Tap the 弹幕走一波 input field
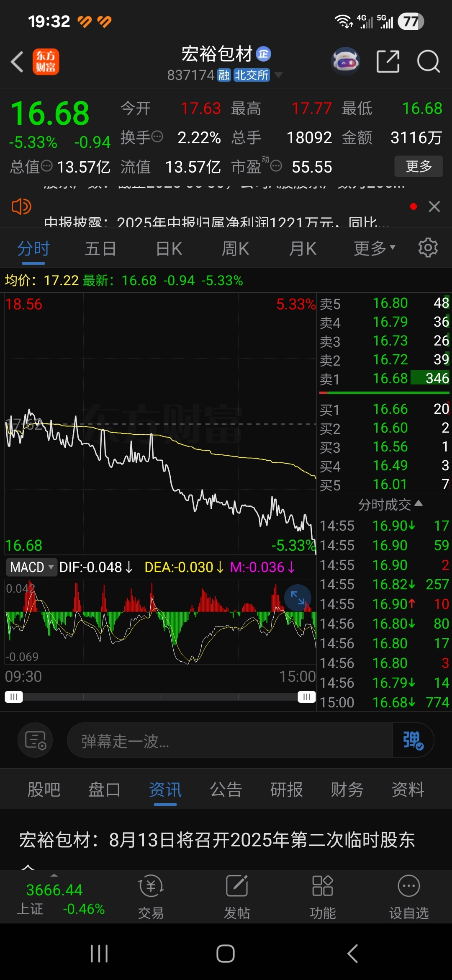Image resolution: width=452 pixels, height=980 pixels. click(x=229, y=740)
